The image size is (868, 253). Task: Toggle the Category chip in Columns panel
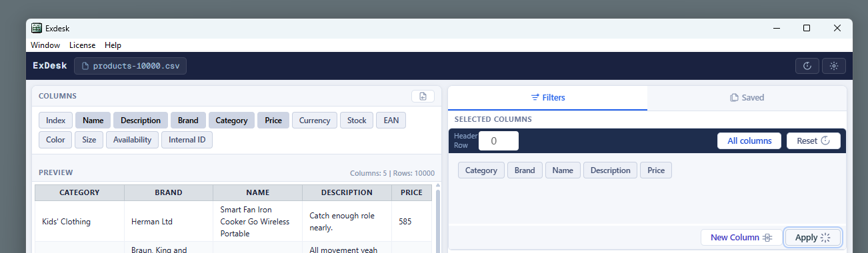[232, 121]
